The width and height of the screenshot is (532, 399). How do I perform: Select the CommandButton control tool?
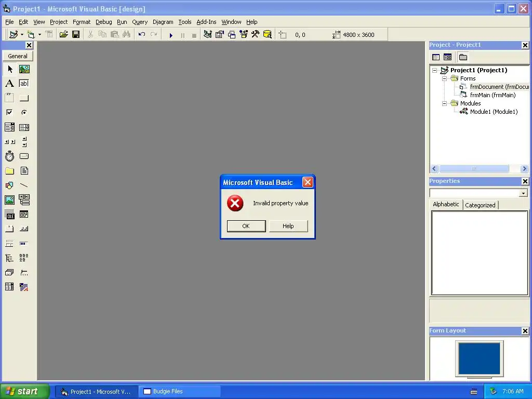point(24,98)
